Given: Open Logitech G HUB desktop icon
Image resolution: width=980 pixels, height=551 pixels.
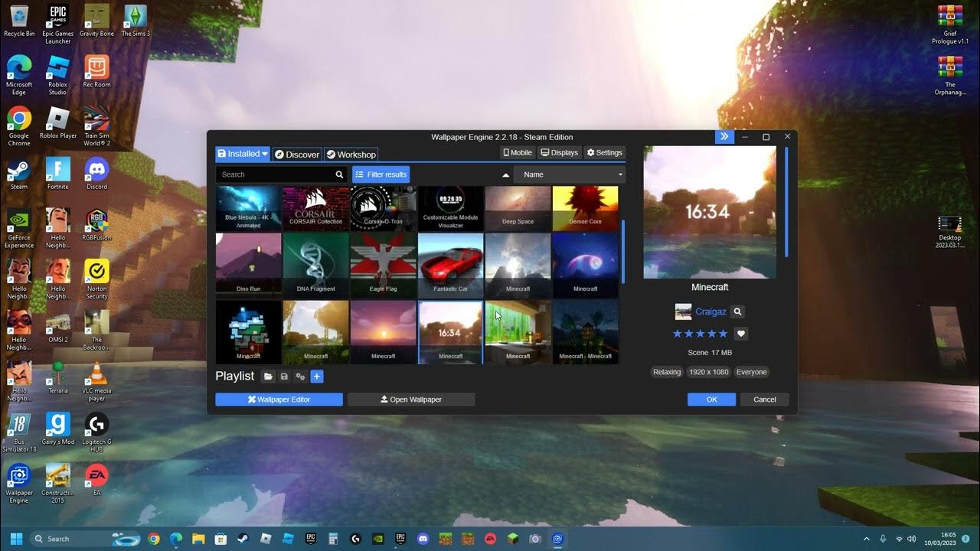Looking at the screenshot, I should [x=96, y=433].
